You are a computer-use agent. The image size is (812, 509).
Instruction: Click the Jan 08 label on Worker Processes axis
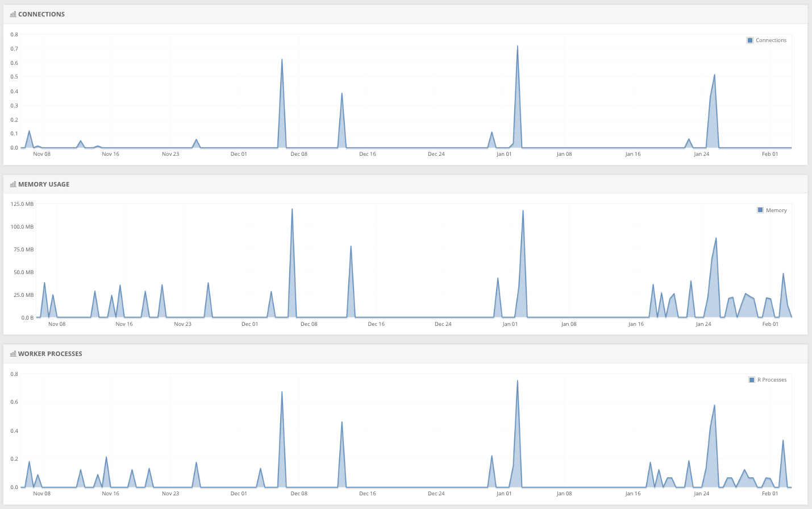click(x=564, y=494)
